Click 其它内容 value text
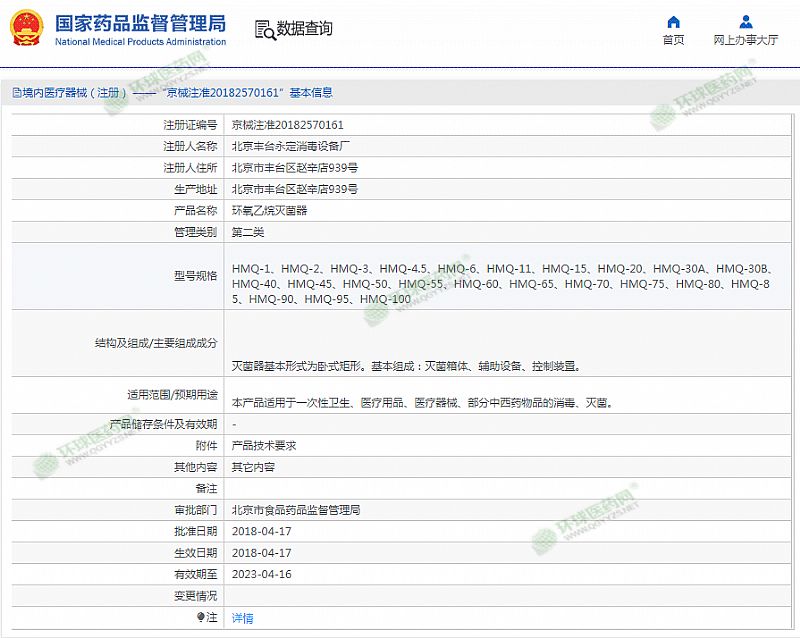 click(253, 467)
